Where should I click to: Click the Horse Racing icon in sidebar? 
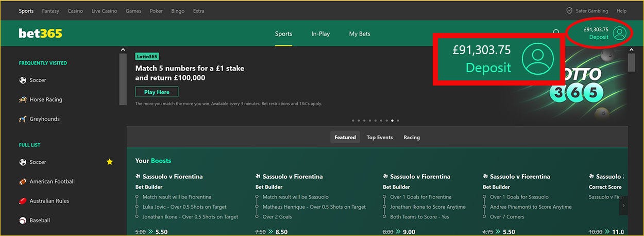point(23,99)
